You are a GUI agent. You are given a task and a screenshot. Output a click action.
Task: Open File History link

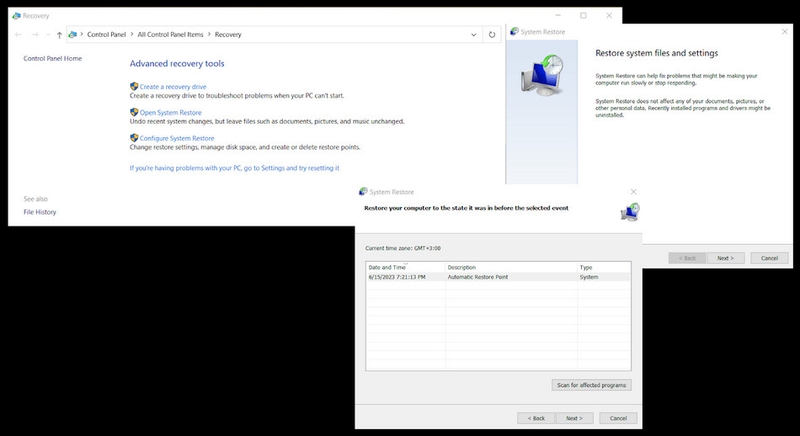(x=40, y=212)
